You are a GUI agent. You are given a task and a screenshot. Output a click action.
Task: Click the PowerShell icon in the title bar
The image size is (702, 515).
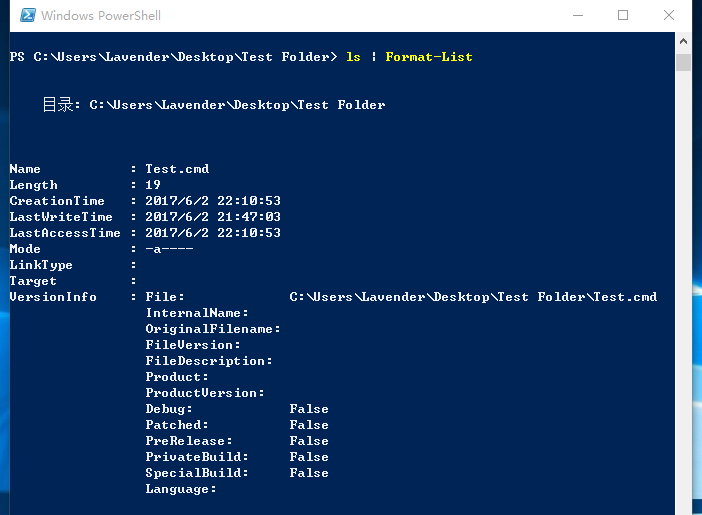click(x=28, y=15)
